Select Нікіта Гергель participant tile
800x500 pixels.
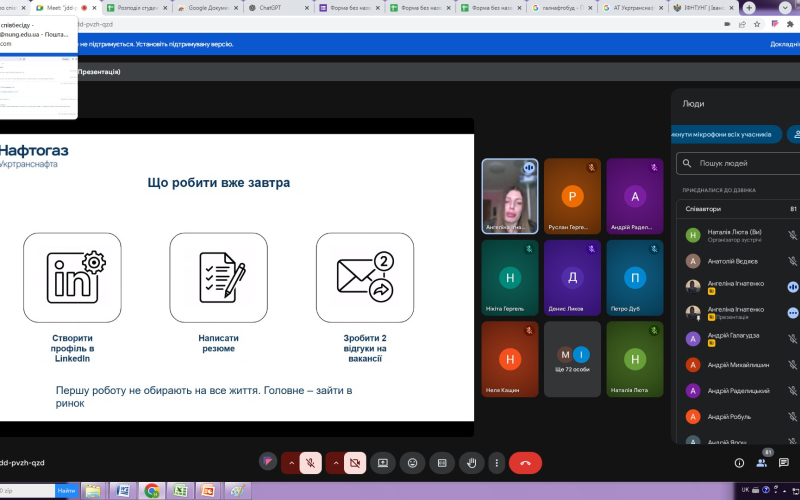click(x=510, y=278)
